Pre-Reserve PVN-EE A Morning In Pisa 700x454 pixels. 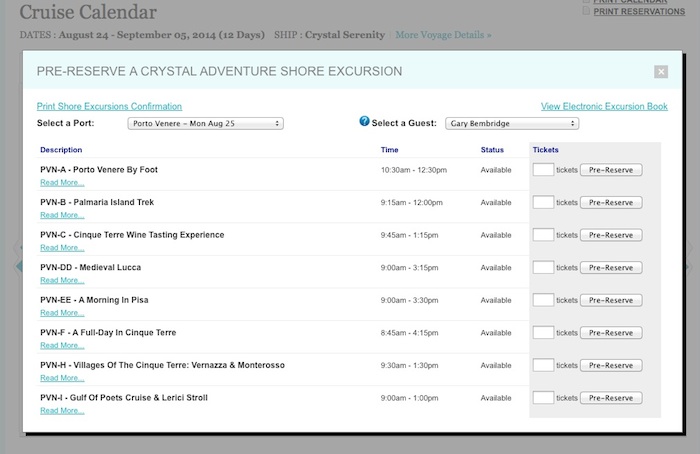pyautogui.click(x=611, y=300)
